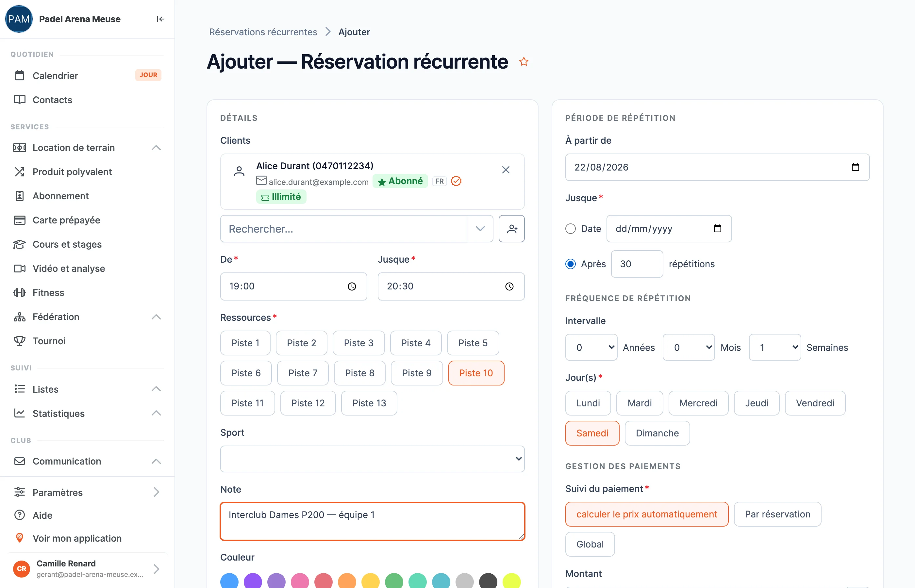This screenshot has height=588, width=915.
Task: Toggle Samedi day selection
Action: [x=592, y=433]
